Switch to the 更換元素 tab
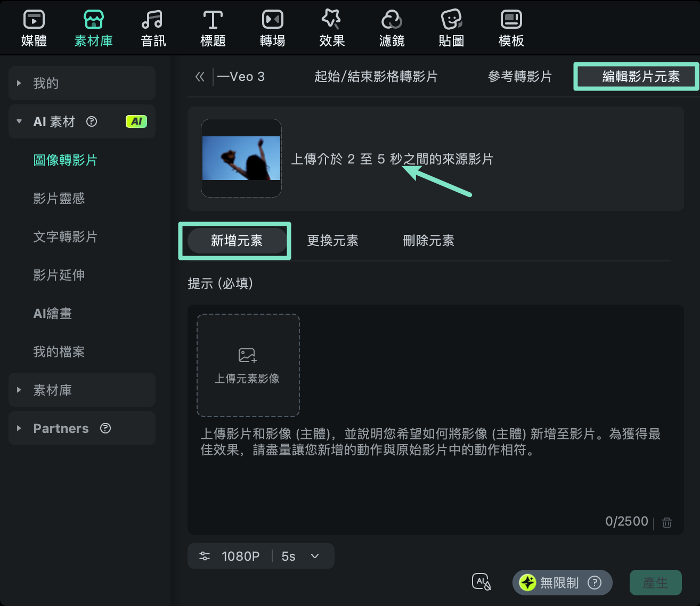 [332, 241]
